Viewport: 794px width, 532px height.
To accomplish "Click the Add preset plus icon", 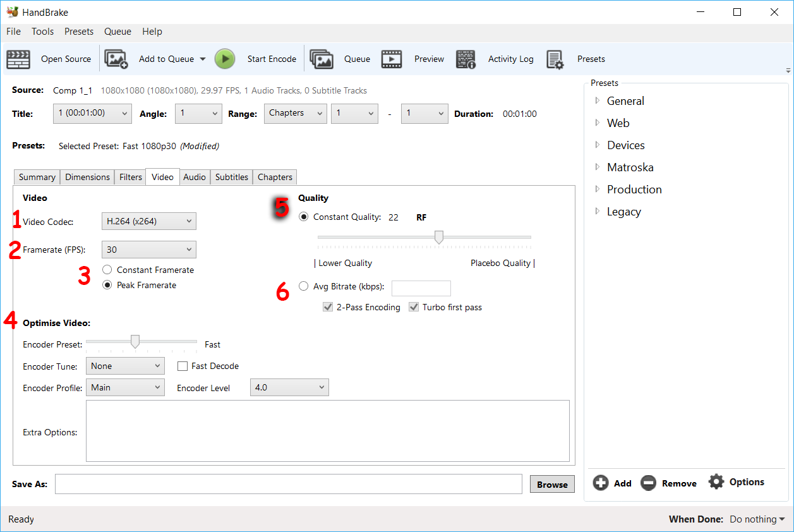I will pyautogui.click(x=601, y=483).
